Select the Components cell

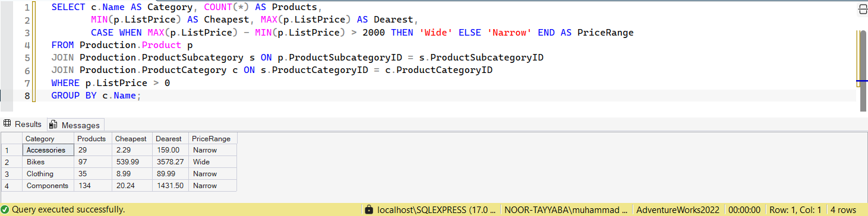tap(49, 186)
